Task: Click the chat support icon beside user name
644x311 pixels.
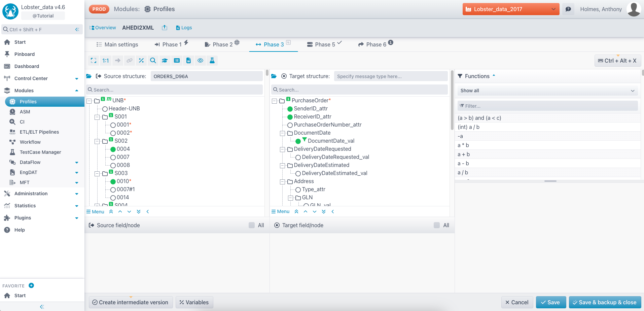Action: pos(568,9)
